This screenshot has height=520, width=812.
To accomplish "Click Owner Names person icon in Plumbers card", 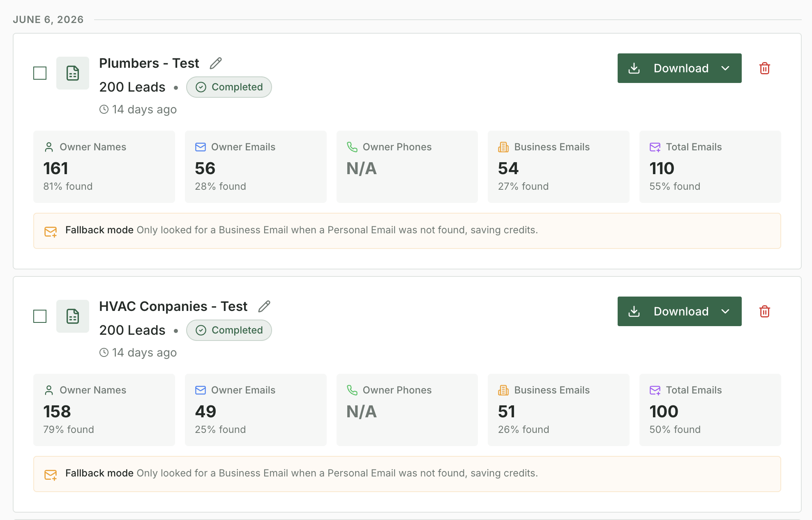I will [49, 147].
